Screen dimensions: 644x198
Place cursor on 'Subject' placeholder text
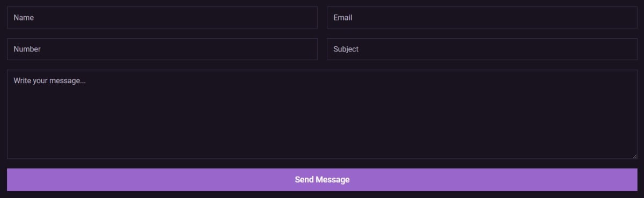(x=346, y=49)
